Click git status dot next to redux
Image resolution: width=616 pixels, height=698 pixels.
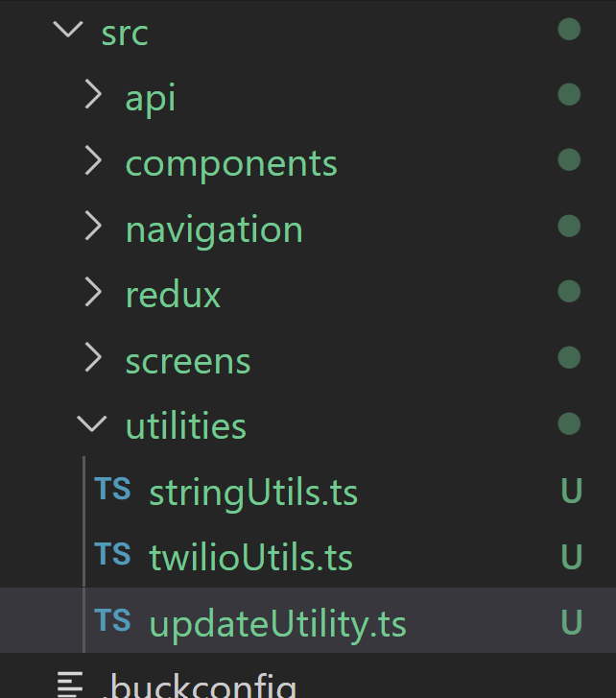(x=569, y=292)
